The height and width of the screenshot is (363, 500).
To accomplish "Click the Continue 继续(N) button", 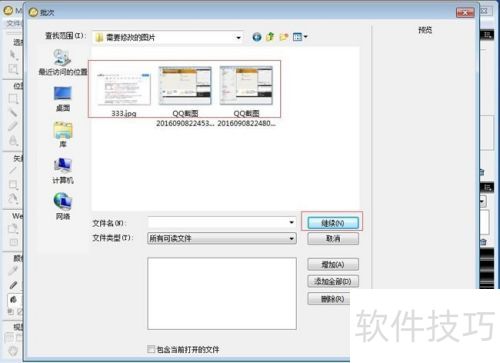I will click(333, 223).
